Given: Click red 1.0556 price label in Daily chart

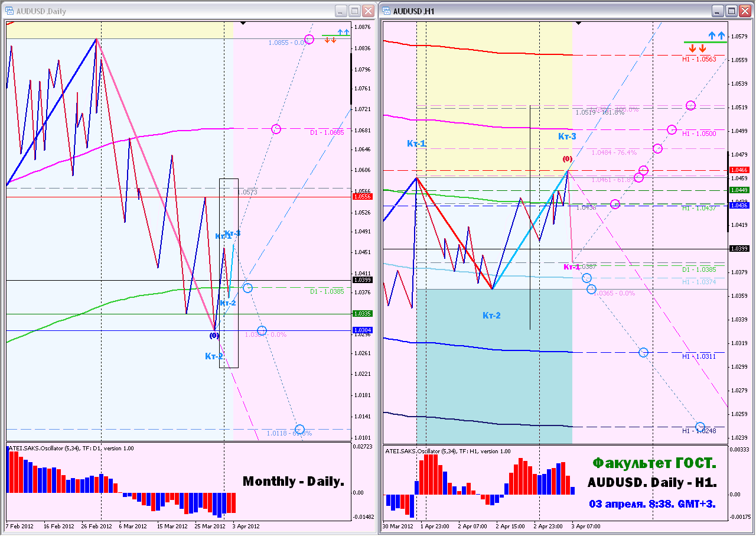Looking at the screenshot, I should [361, 196].
